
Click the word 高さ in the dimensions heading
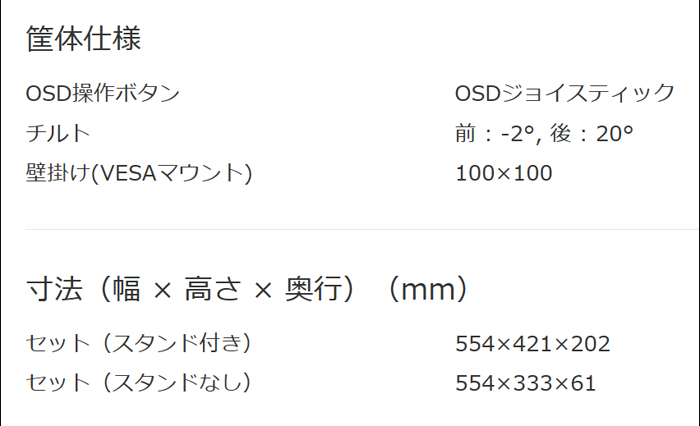click(212, 289)
